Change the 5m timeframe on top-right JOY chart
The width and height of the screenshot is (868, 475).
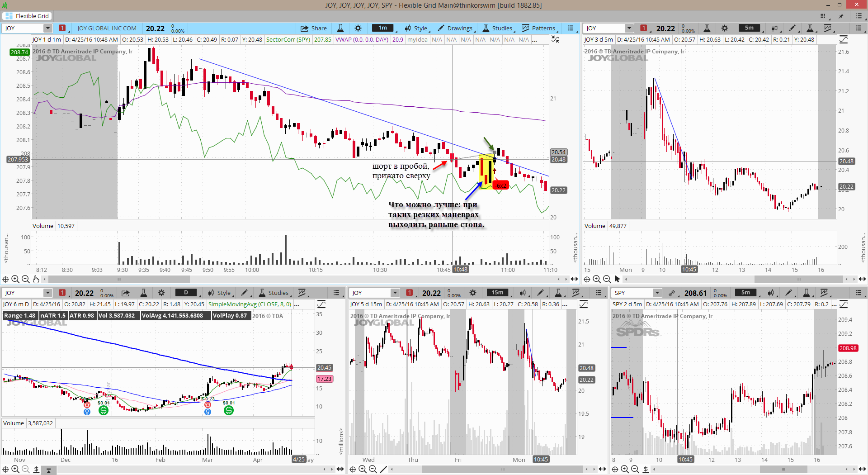pyautogui.click(x=749, y=28)
